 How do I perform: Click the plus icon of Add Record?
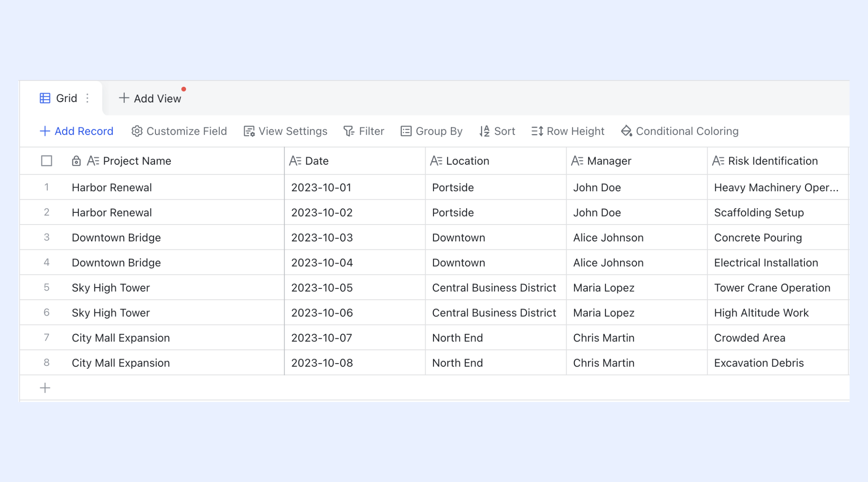click(x=45, y=131)
